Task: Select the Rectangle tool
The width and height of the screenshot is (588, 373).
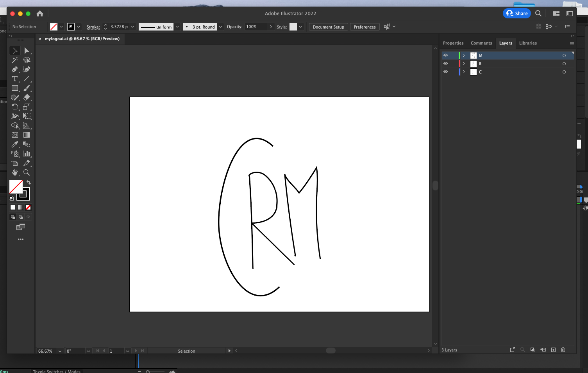Action: click(x=15, y=88)
